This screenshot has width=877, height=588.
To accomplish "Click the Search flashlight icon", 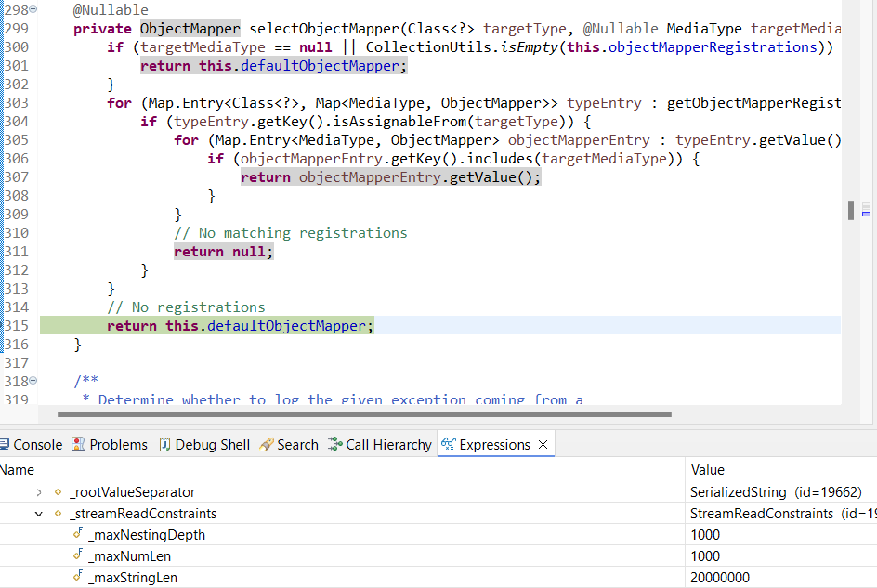I will (x=267, y=445).
